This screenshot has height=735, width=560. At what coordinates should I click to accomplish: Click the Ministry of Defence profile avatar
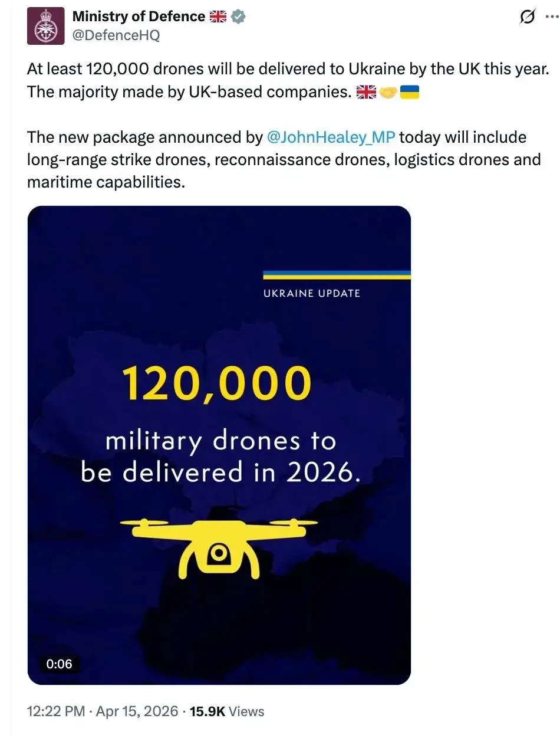pos(45,26)
